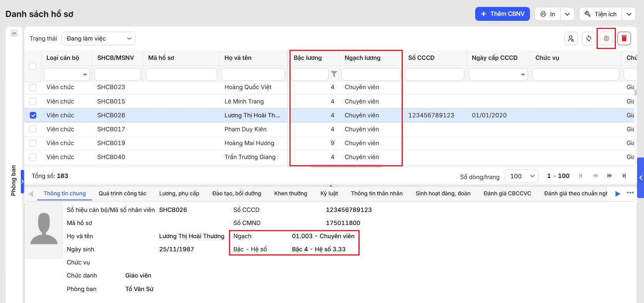Switch to the Lương, phụ cấp tab
Image resolution: width=644 pixels, height=303 pixels.
[179, 193]
